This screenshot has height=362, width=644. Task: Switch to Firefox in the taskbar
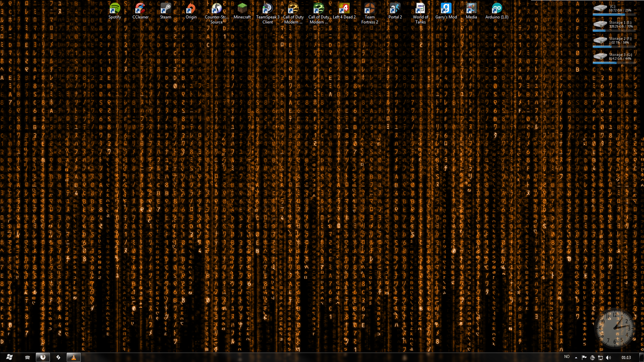[x=43, y=358]
